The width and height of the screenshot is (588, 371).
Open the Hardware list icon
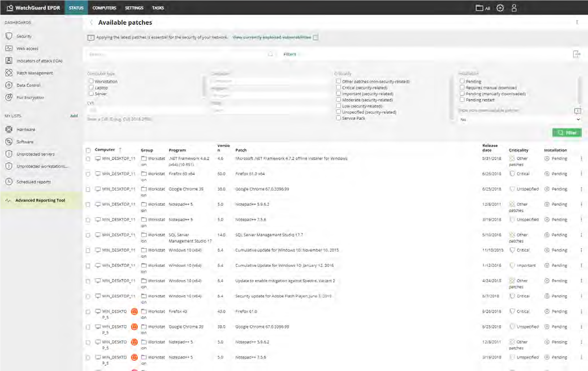tap(9, 130)
